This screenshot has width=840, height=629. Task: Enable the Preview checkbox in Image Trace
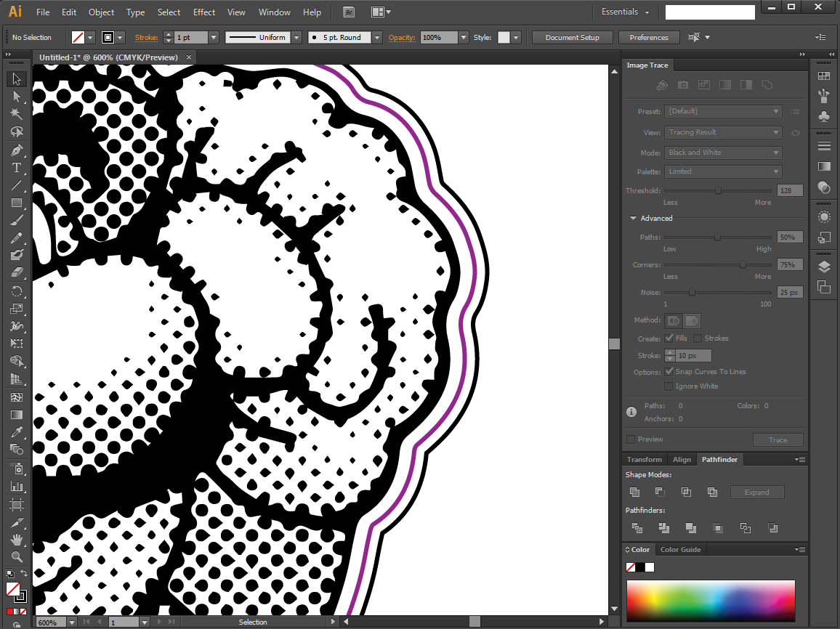pos(631,439)
